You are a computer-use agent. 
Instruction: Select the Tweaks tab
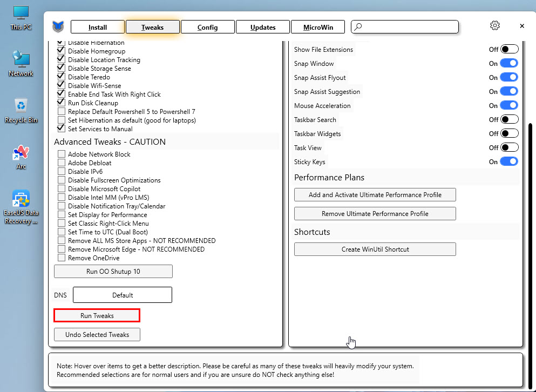tap(152, 27)
